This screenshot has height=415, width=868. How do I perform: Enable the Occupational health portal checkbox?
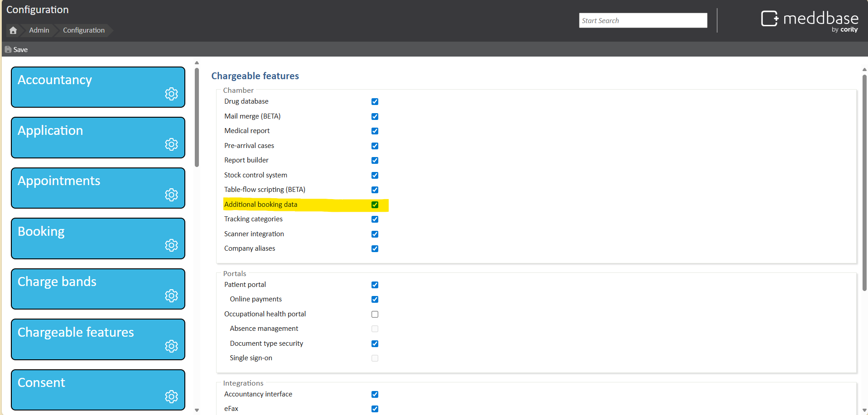pos(375,314)
